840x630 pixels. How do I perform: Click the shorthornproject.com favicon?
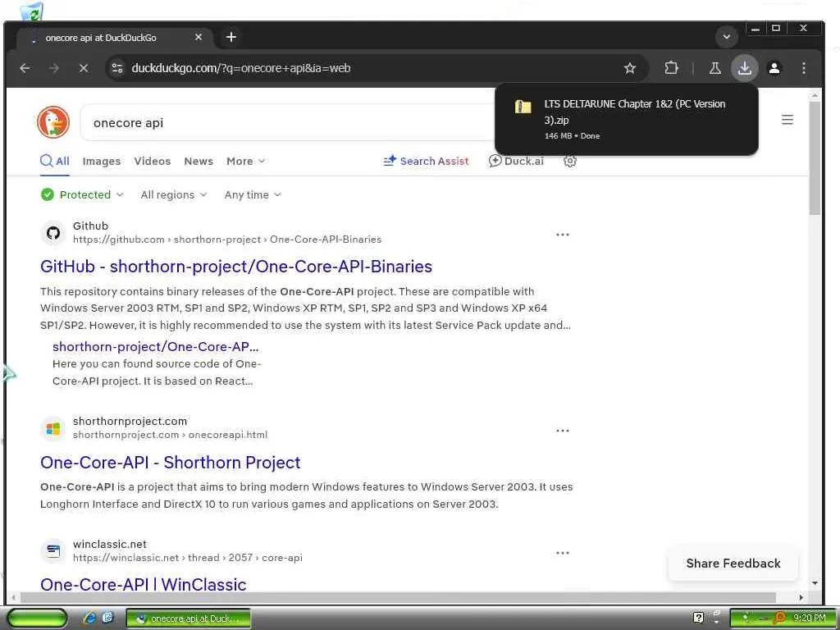(52, 428)
